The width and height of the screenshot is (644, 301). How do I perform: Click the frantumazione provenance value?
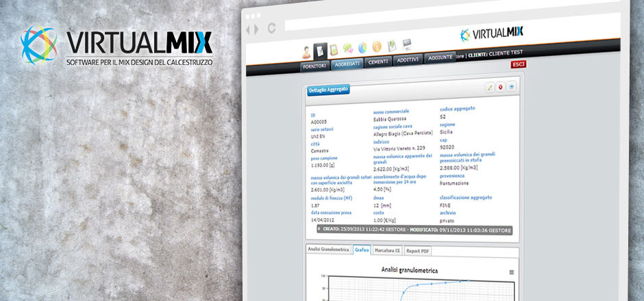point(454,183)
